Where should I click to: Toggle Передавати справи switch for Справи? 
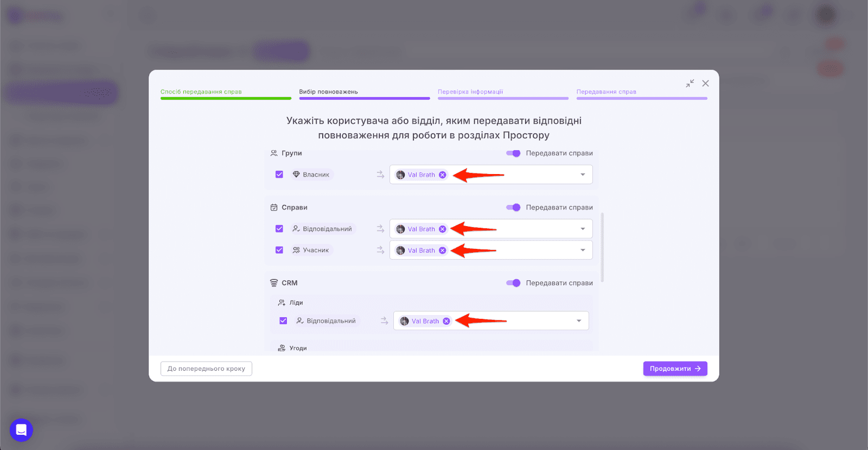tap(513, 208)
